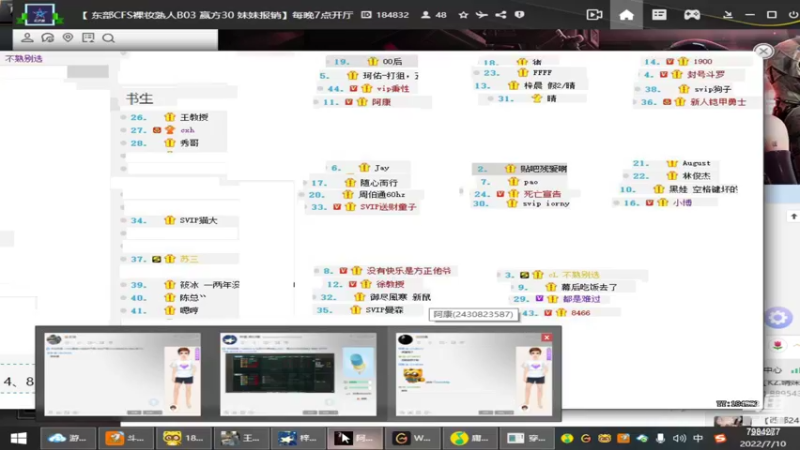Click the volume speaker tray icon
Image resolution: width=800 pixels, height=450 pixels.
679,438
